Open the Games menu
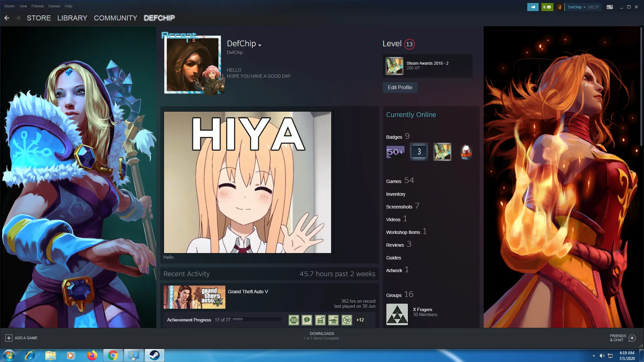 coord(54,6)
